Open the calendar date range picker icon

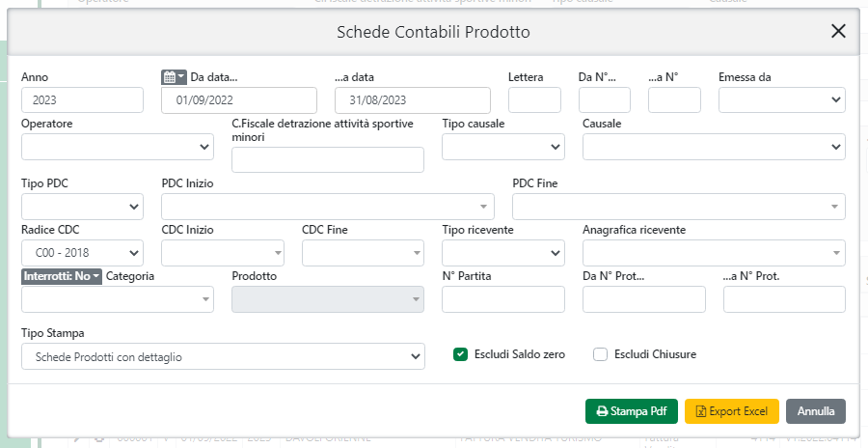(x=174, y=77)
